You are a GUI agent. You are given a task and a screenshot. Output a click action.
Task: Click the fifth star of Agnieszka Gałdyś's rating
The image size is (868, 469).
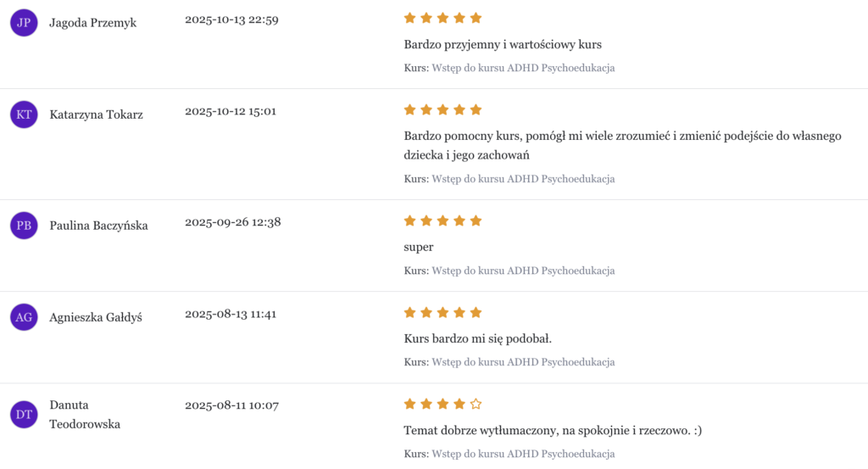click(x=476, y=312)
